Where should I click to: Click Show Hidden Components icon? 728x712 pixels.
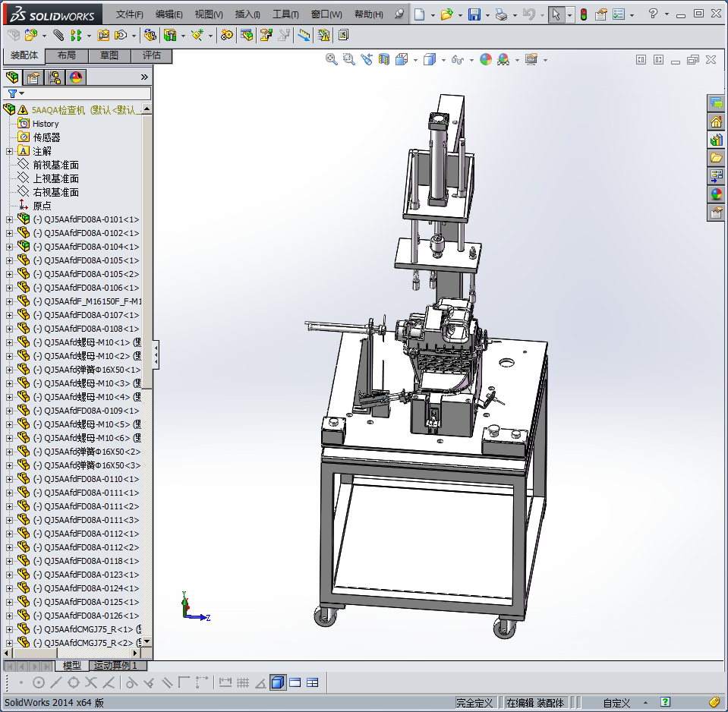(150, 35)
